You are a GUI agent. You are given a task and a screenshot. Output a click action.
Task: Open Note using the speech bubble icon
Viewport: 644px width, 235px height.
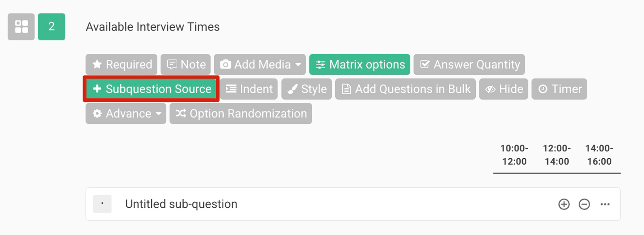pos(172,64)
